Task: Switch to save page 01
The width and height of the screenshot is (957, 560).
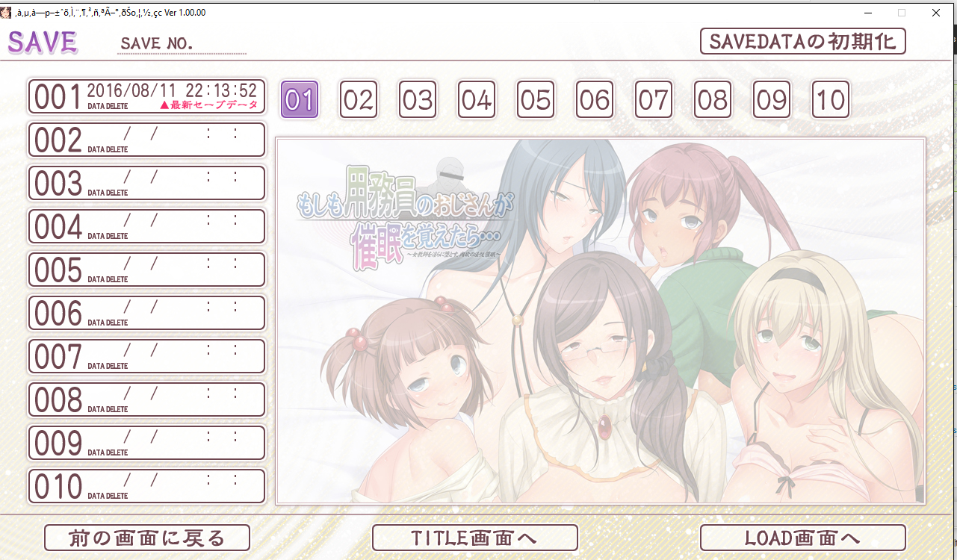Action: click(x=300, y=99)
